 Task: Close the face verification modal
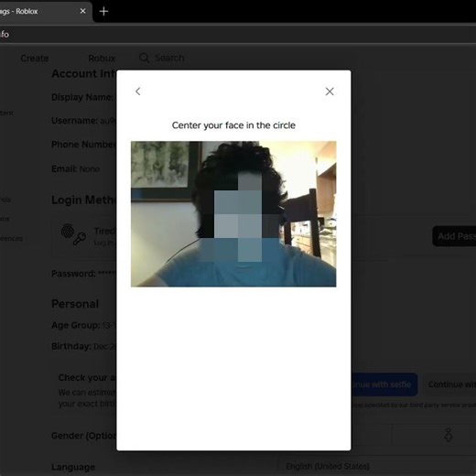[330, 92]
